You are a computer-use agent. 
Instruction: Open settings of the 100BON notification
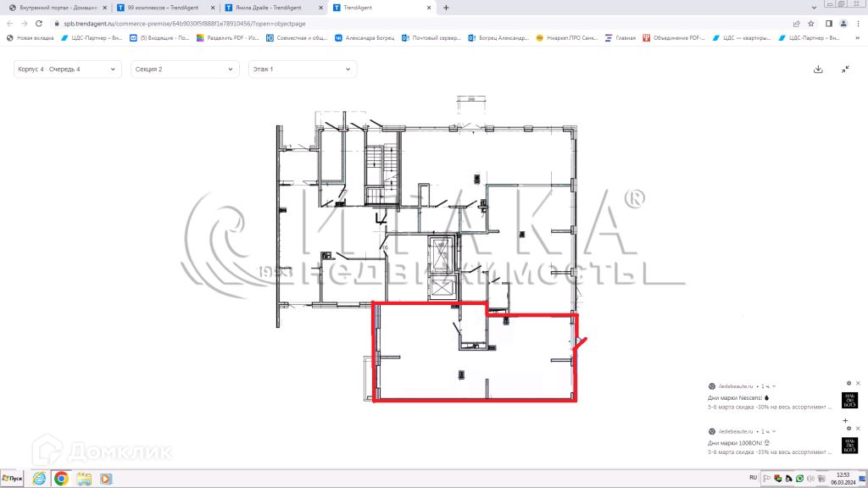[x=849, y=428]
